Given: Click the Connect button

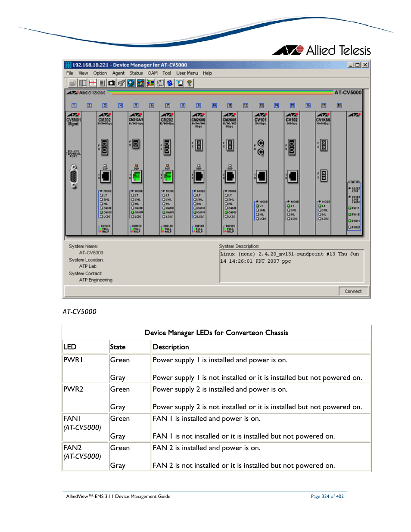Looking at the screenshot, I should pyautogui.click(x=353, y=291).
